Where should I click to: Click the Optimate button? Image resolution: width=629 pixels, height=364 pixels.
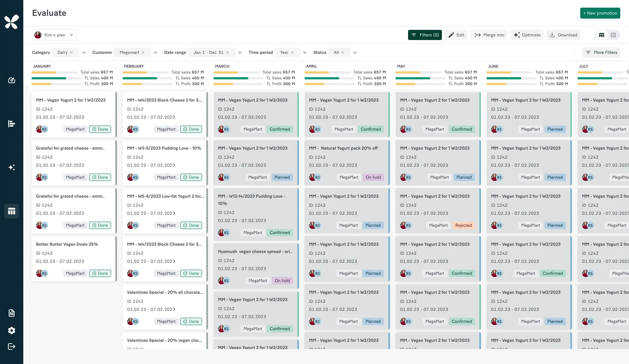[x=527, y=35]
